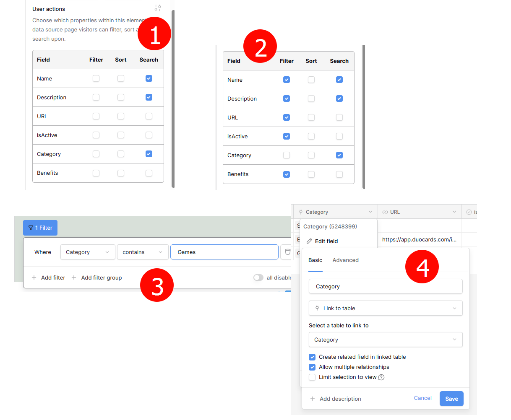This screenshot has width=511, height=420.
Task: Click the Games filter value field
Action: point(224,252)
